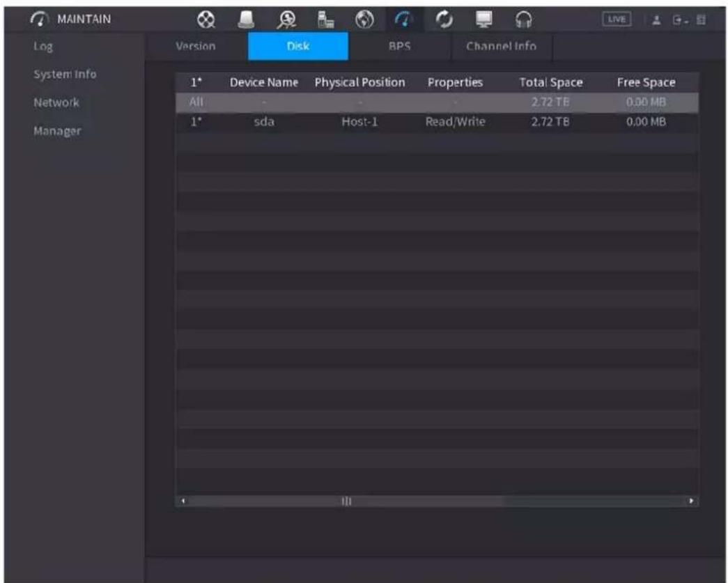Click the MAINTAIN gauge logo icon
The height and width of the screenshot is (583, 728).
click(x=40, y=19)
